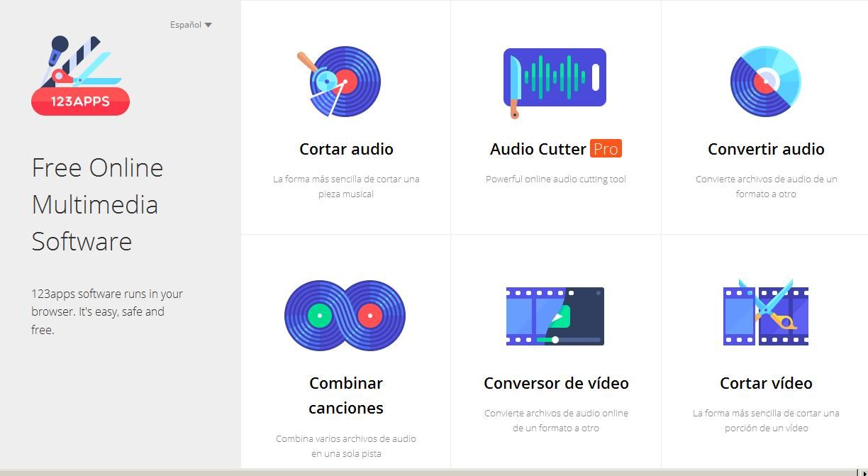This screenshot has height=476, width=868.
Task: Open the Conversor de vídeo title link
Action: 556,383
